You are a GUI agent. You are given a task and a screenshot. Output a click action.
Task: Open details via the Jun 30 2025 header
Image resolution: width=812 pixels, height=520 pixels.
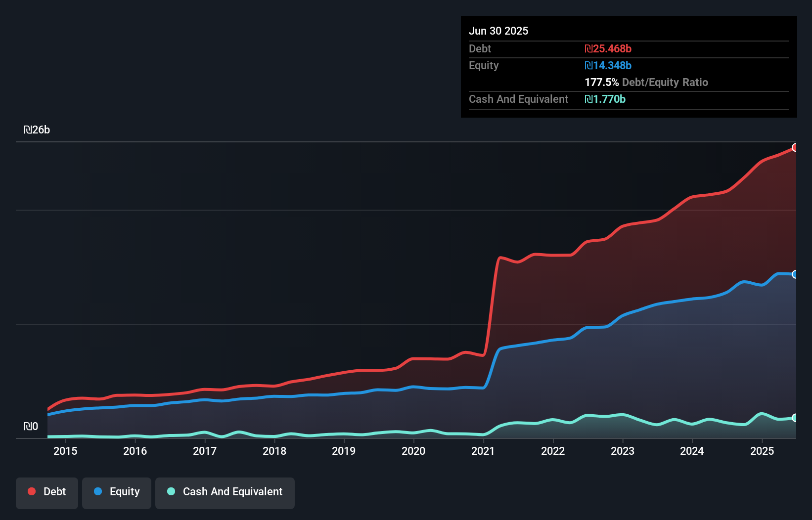point(498,31)
